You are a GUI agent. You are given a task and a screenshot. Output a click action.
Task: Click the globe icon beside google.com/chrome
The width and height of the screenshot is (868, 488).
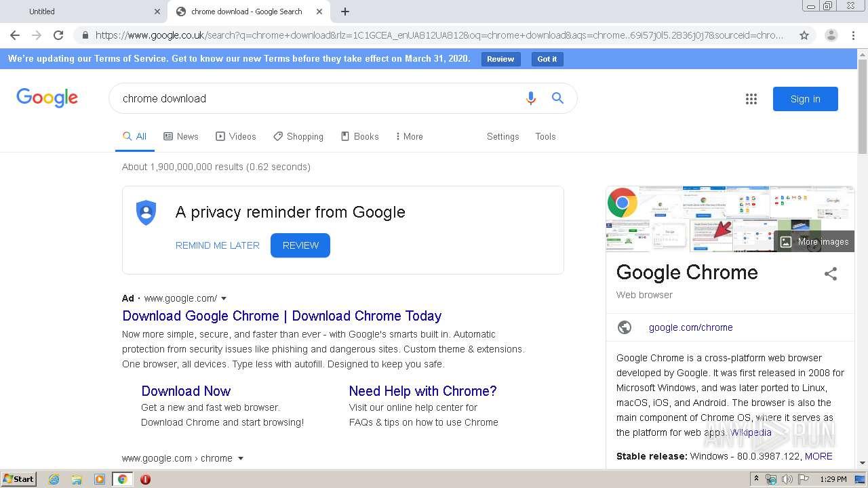click(625, 327)
